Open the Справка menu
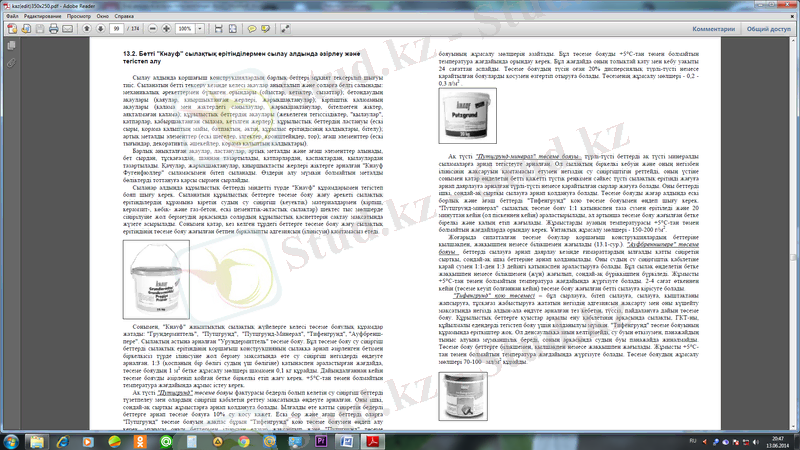800x450 pixels. (124, 16)
